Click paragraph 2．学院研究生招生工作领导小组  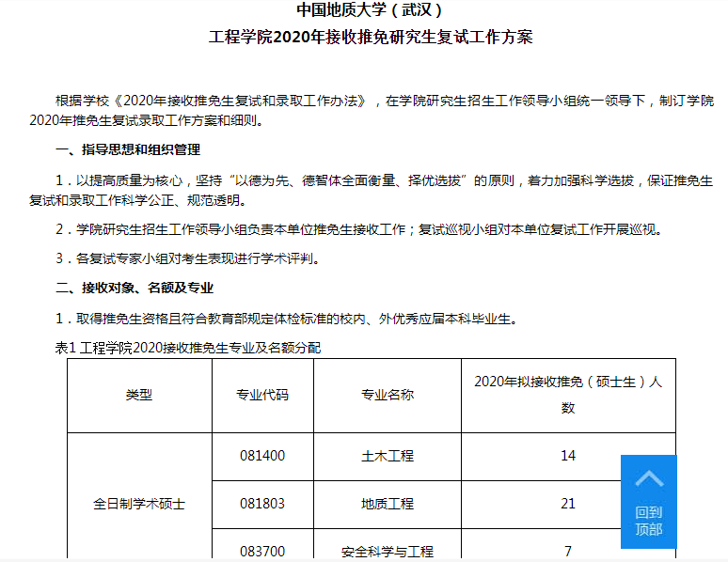tap(360, 229)
